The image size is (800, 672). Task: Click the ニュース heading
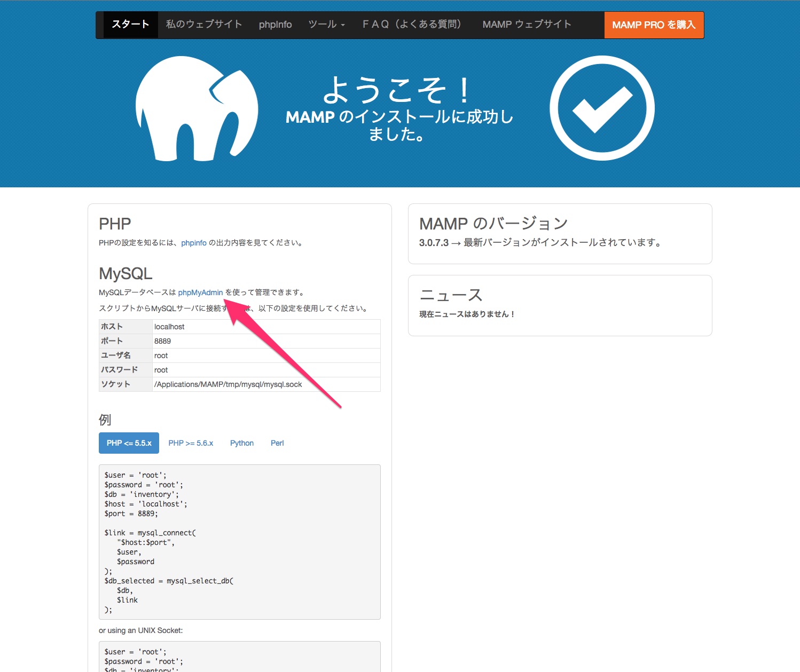(451, 295)
